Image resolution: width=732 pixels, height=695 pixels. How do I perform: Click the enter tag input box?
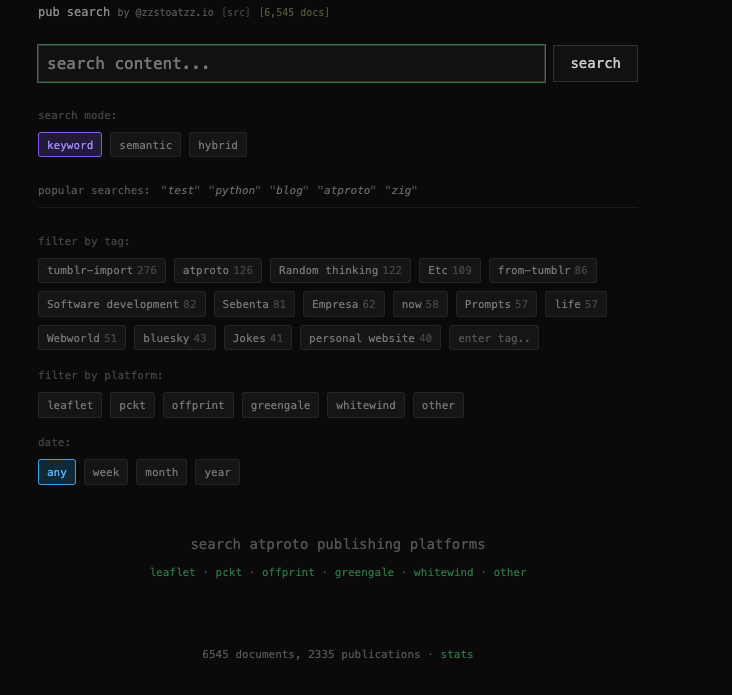click(494, 338)
